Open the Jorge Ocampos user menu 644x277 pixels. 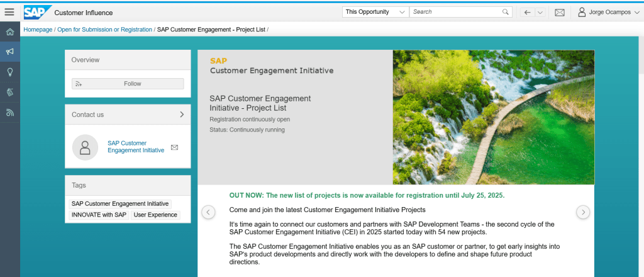coord(608,12)
